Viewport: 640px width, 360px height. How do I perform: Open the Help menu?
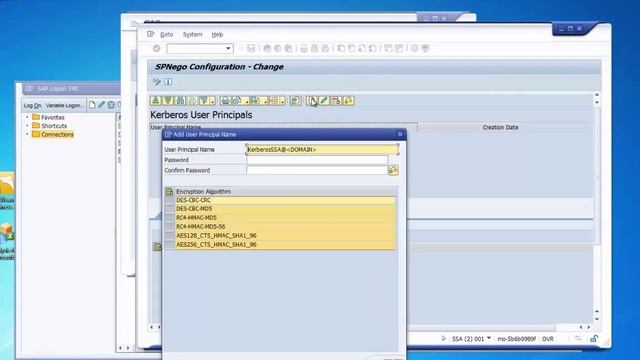point(217,35)
